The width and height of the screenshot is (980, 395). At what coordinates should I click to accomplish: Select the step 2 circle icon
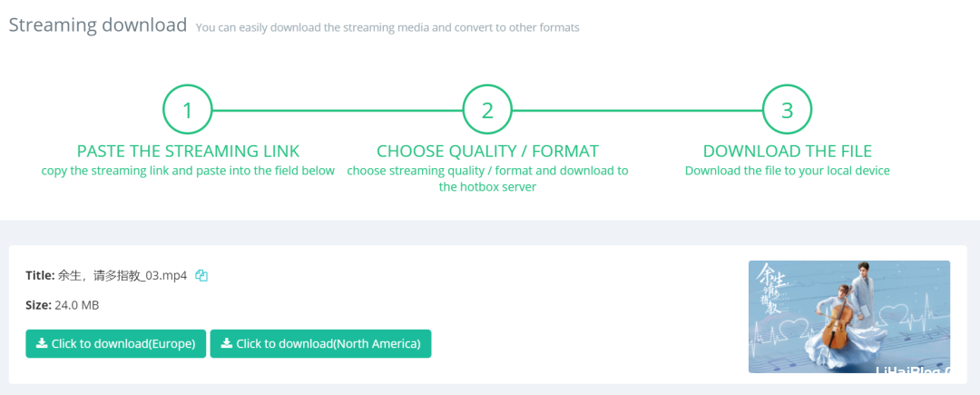487,110
